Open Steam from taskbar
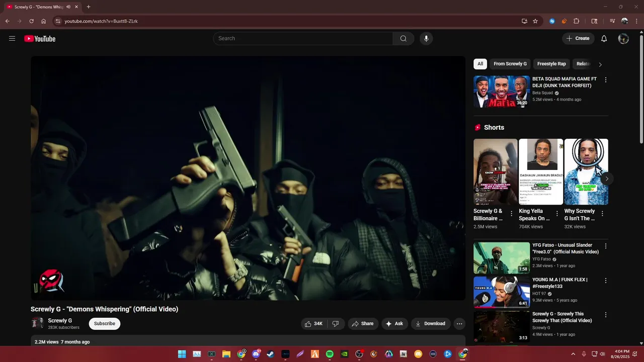Viewport: 644px width, 362px height. click(x=271, y=354)
